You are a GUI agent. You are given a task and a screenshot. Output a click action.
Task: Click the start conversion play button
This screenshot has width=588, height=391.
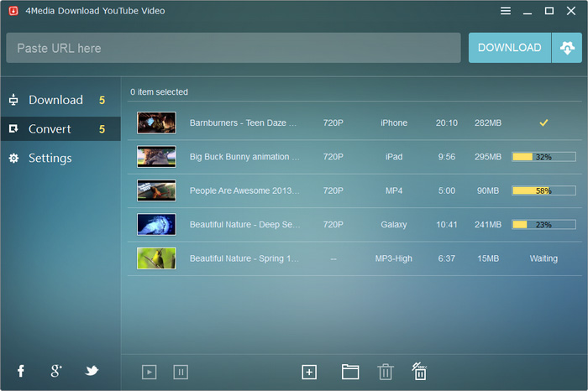point(150,372)
